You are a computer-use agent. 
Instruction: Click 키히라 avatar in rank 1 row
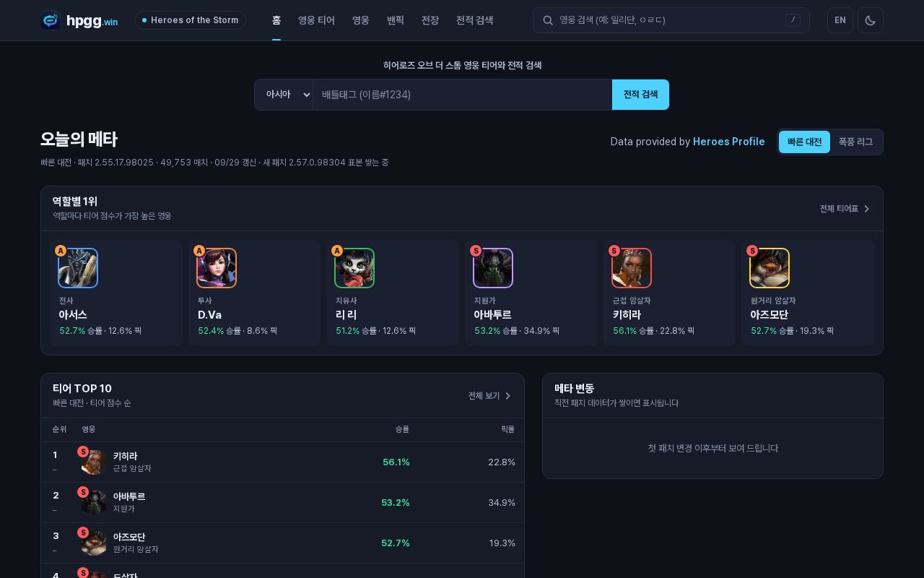click(94, 462)
